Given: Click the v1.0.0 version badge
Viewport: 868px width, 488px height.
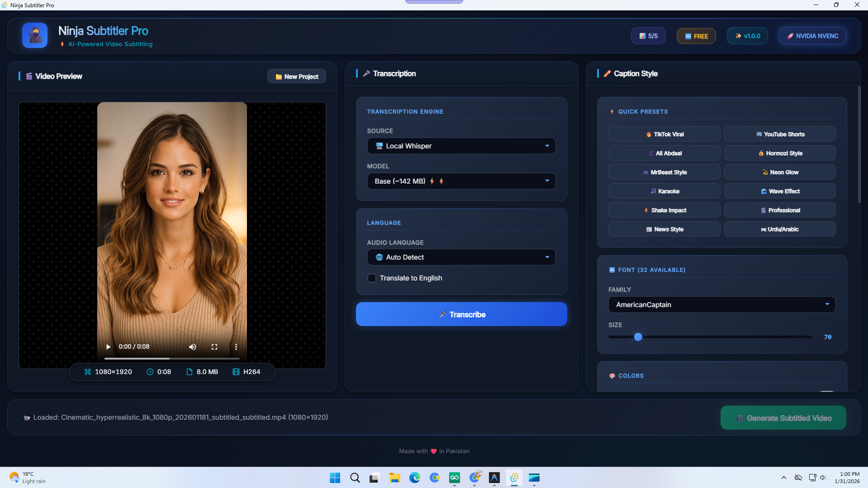Looking at the screenshot, I should [747, 36].
